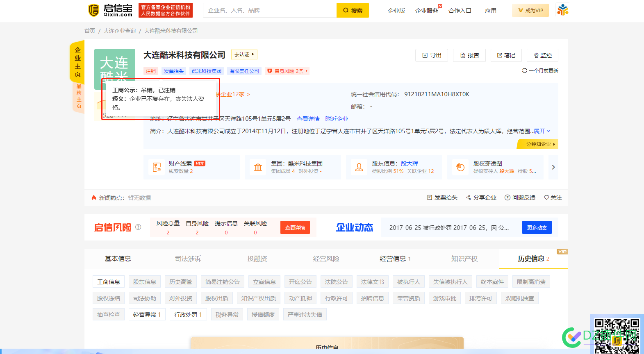Screen dimensions: 644x354
Task: Go to 首页 breadcrumb link
Action: (x=90, y=31)
